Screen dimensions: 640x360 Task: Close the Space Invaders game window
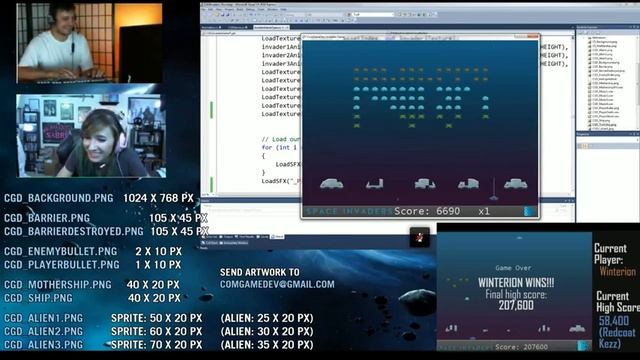click(x=533, y=36)
